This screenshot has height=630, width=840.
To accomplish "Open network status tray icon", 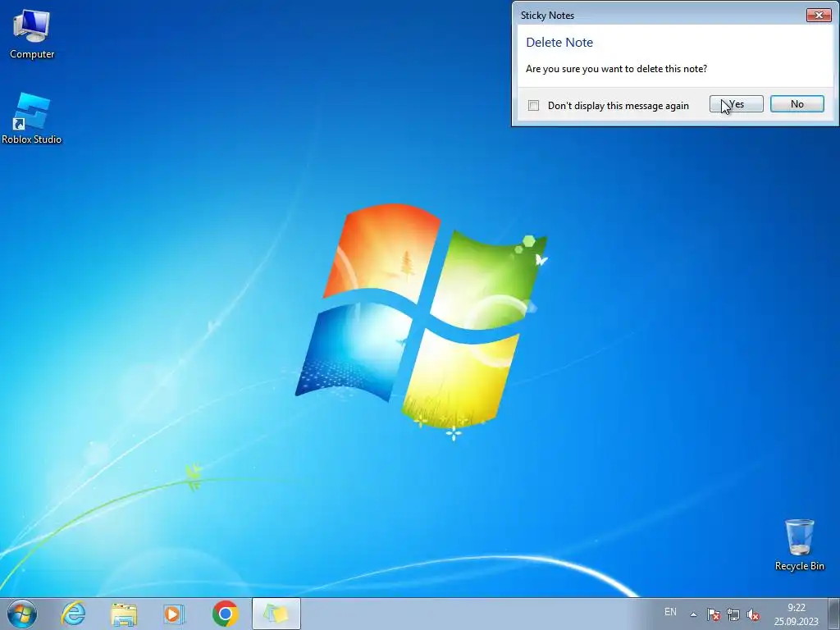I will coord(733,614).
